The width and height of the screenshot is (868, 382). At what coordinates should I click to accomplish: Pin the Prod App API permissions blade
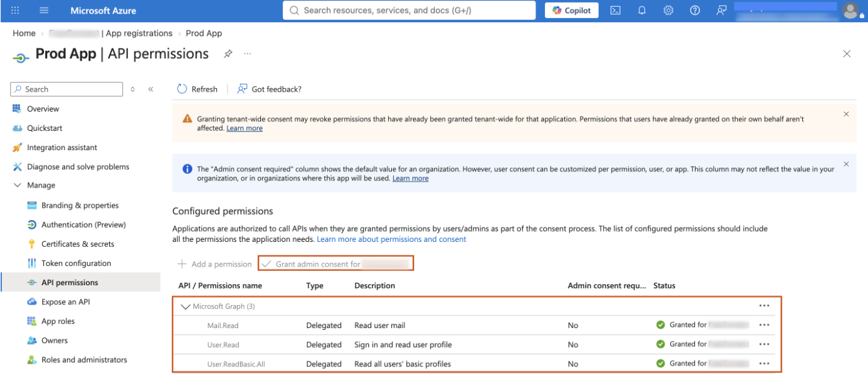pyautogui.click(x=228, y=54)
